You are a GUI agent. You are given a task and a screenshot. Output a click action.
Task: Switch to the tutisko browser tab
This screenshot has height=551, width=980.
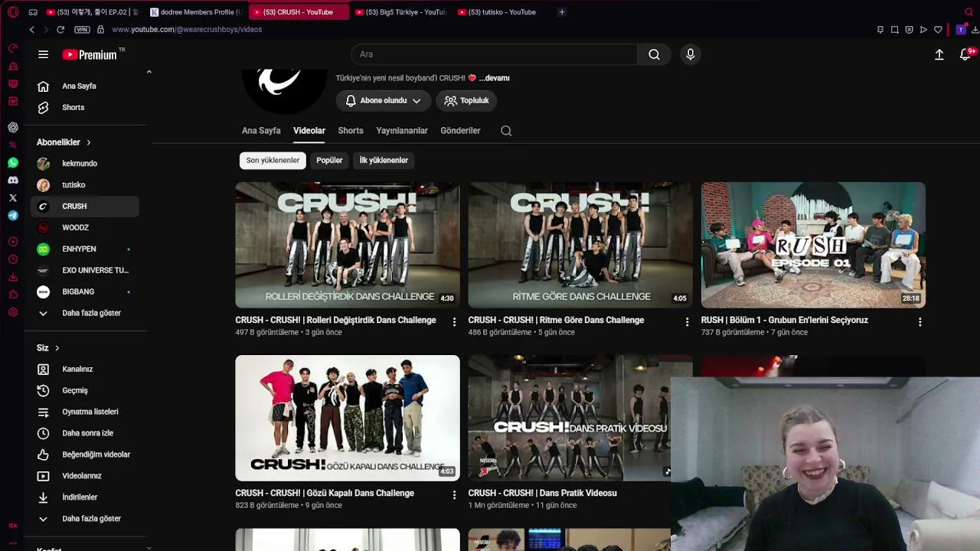pyautogui.click(x=501, y=12)
